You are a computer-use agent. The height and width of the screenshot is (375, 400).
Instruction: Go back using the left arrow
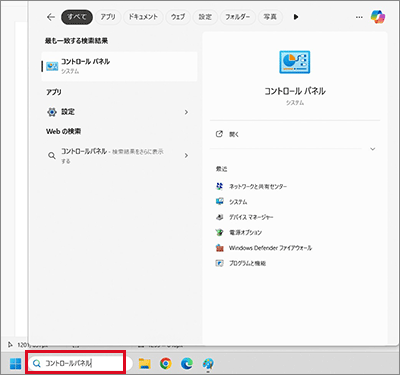coord(51,17)
